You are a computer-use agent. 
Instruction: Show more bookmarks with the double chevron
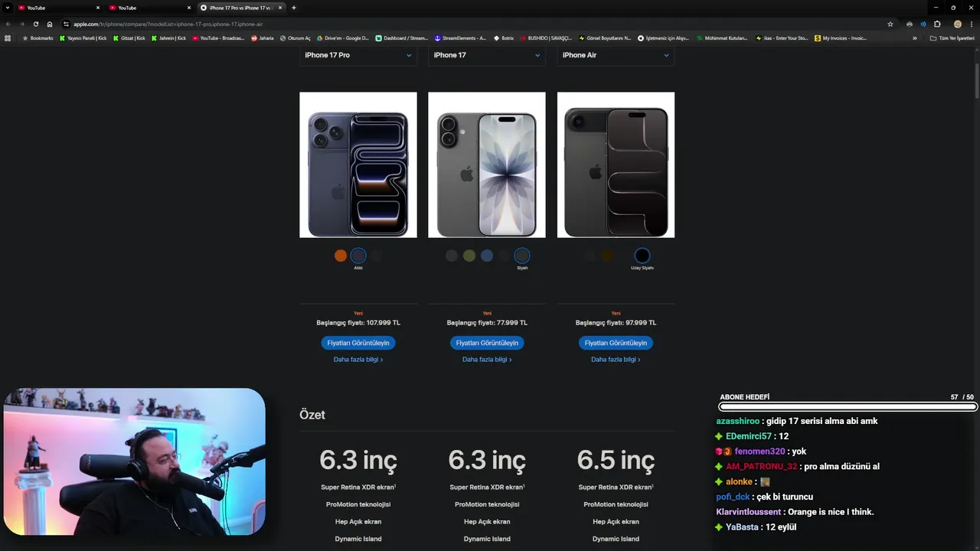(914, 37)
